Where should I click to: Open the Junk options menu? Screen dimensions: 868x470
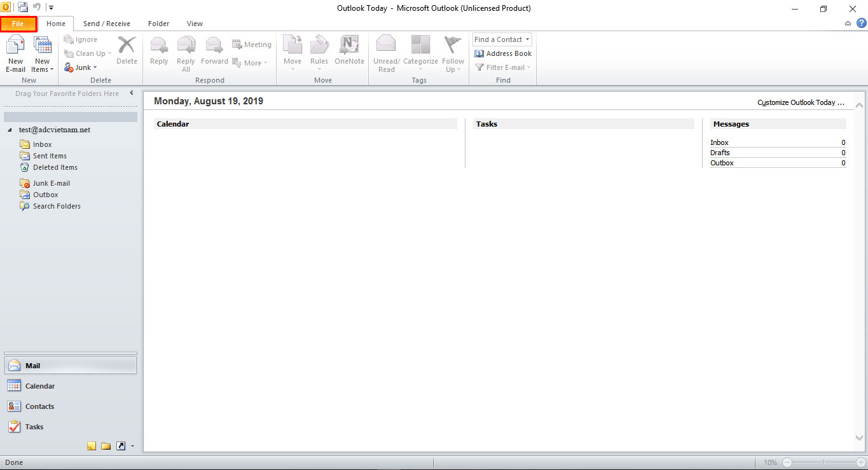tap(81, 67)
